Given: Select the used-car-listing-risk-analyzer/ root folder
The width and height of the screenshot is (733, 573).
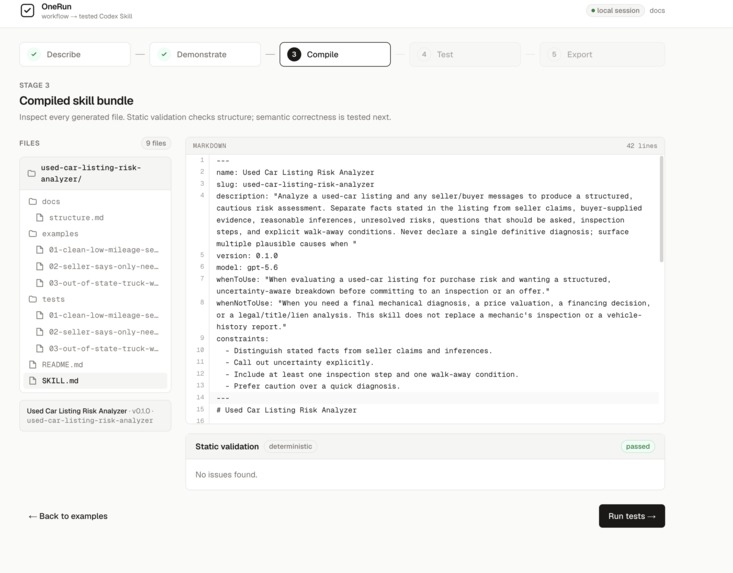Looking at the screenshot, I should (x=95, y=173).
